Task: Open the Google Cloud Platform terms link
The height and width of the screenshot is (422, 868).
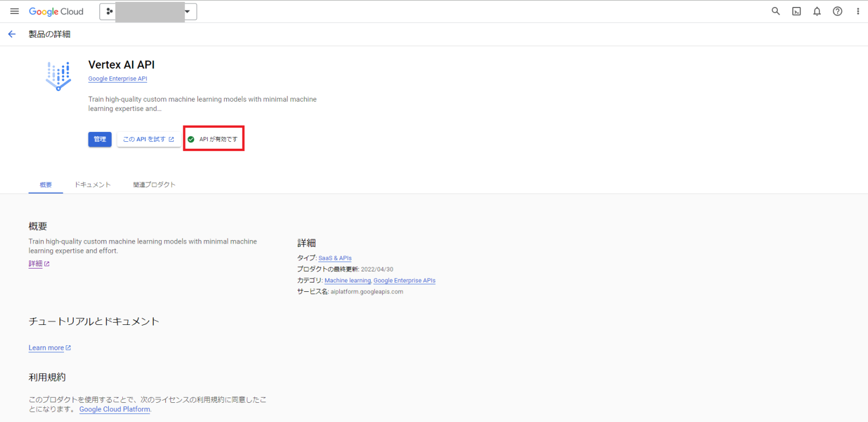Action: point(115,409)
